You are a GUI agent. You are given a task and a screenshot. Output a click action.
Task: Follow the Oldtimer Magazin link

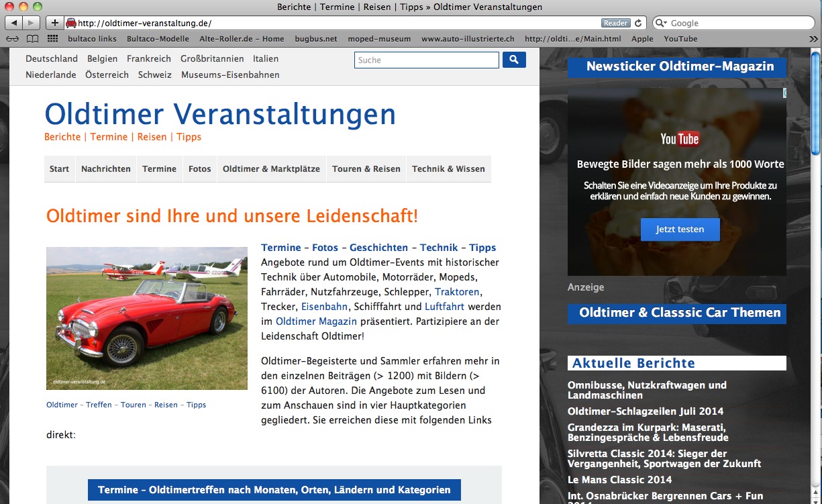coord(316,321)
